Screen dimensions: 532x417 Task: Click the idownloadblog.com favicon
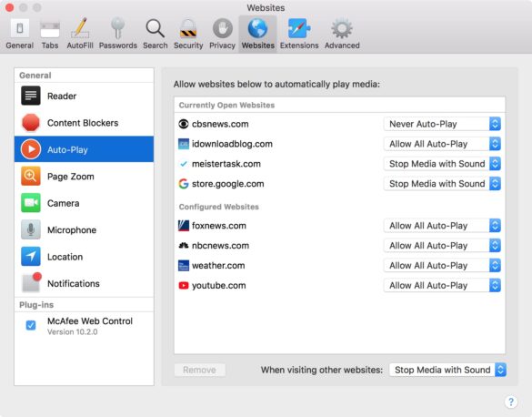184,144
